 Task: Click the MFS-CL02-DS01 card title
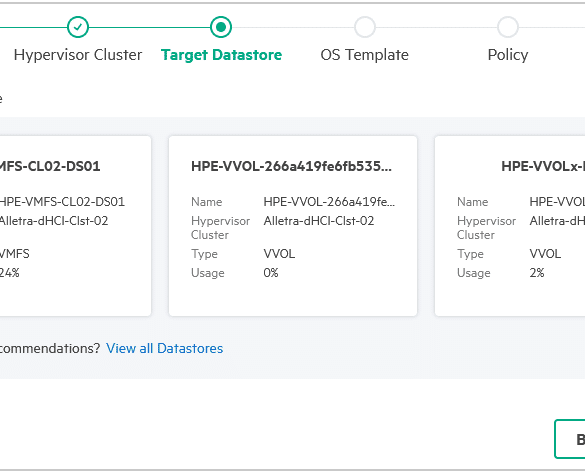pyautogui.click(x=50, y=166)
